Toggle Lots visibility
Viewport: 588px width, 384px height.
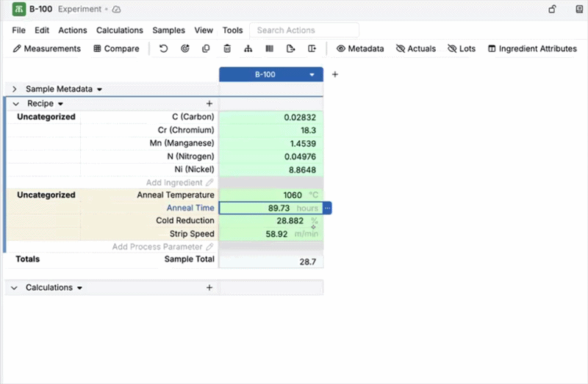click(x=462, y=48)
